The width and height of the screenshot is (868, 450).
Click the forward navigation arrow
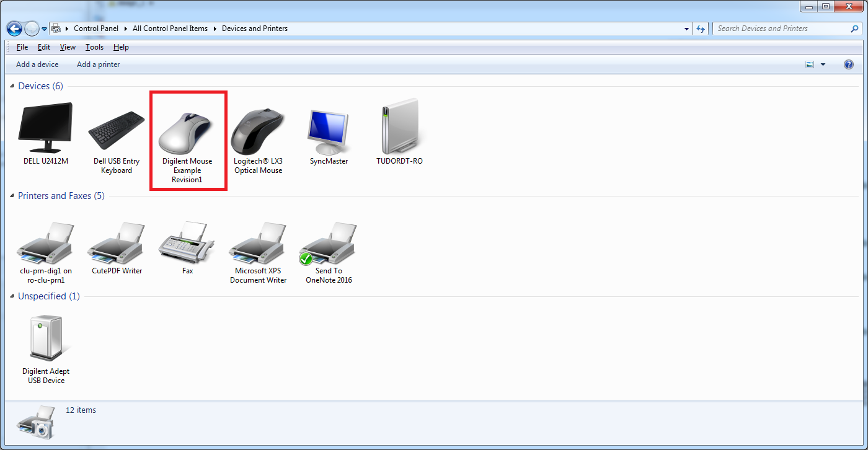point(32,29)
